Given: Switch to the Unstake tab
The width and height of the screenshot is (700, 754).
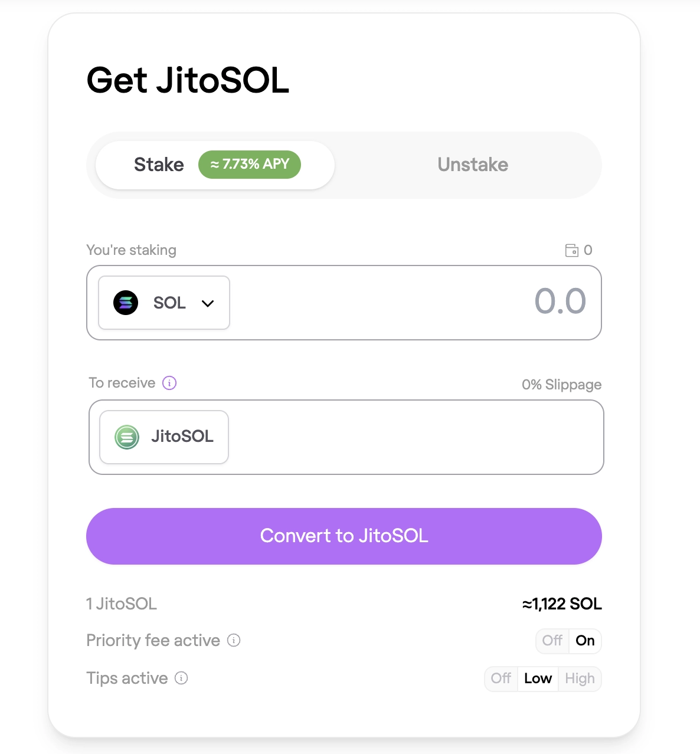Looking at the screenshot, I should tap(472, 165).
